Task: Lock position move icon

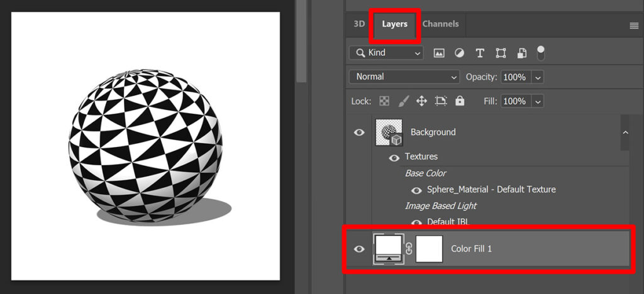Action: 422,101
